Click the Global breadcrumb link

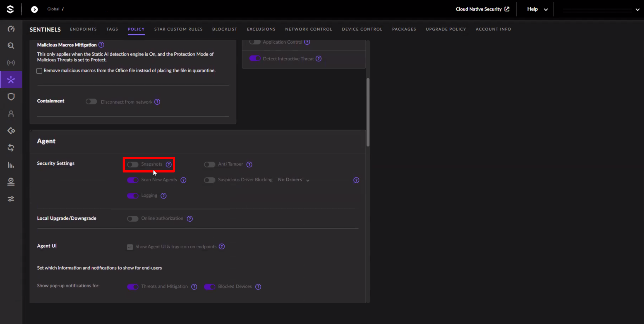click(x=53, y=9)
